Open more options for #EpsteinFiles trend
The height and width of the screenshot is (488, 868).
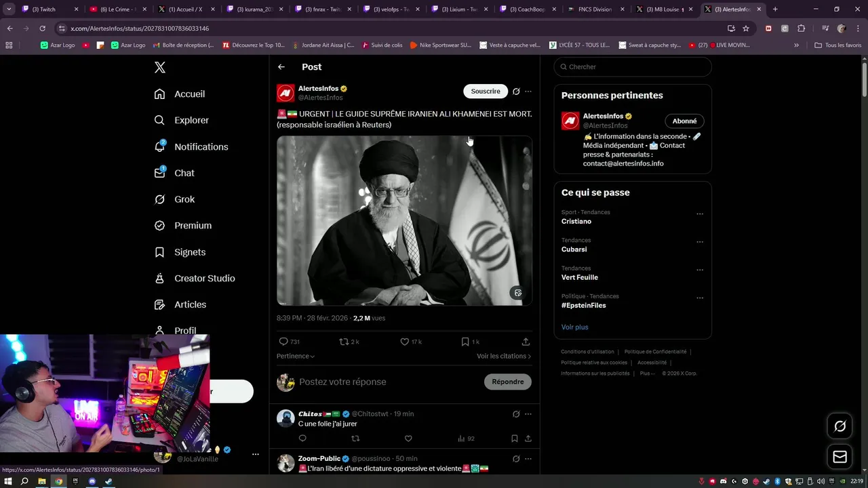coord(700,298)
